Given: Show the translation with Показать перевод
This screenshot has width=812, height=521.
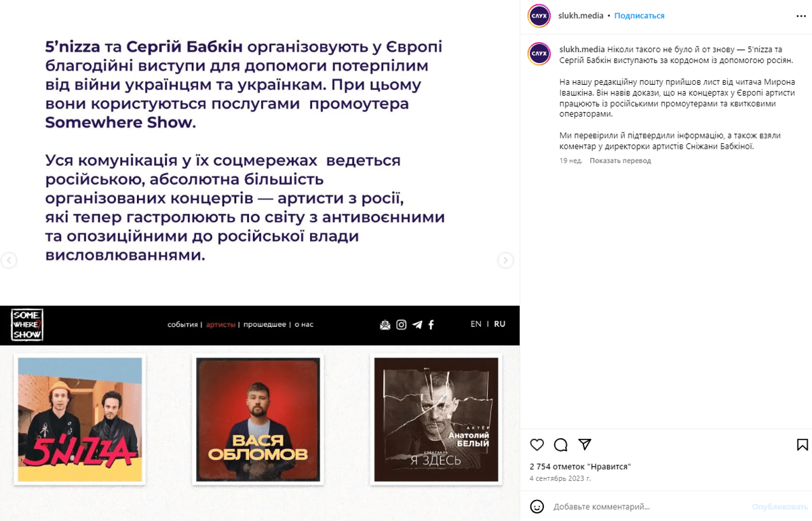Looking at the screenshot, I should tap(620, 161).
